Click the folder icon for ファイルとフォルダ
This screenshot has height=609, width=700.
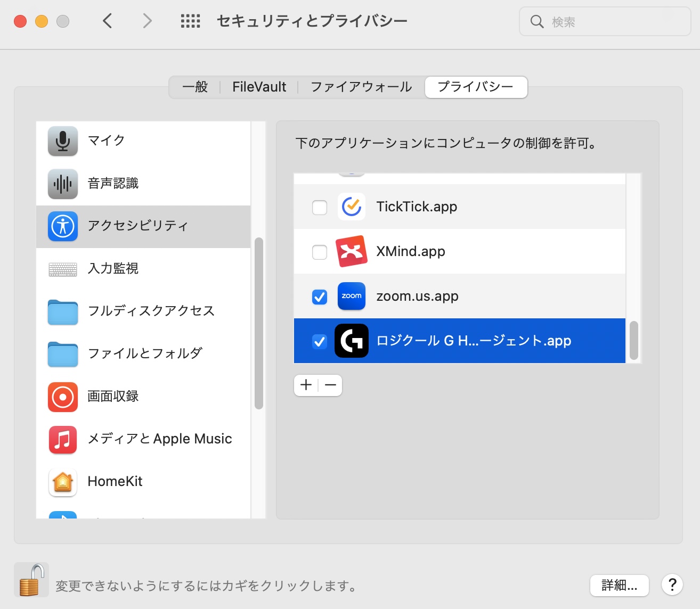(x=63, y=355)
